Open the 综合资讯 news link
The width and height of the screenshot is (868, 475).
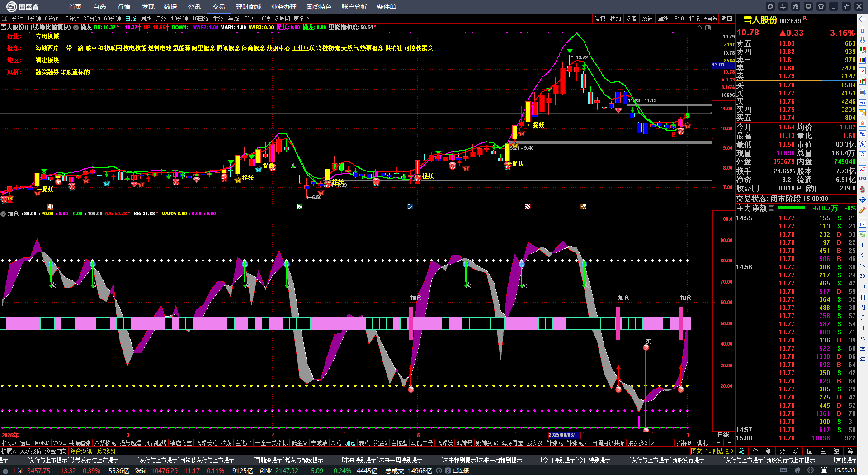tap(81, 451)
